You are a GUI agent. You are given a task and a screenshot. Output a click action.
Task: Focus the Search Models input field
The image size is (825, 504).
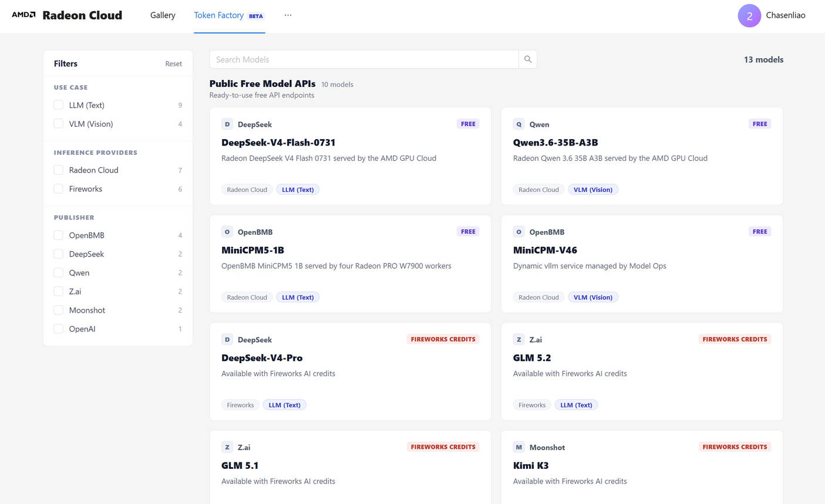pos(364,59)
